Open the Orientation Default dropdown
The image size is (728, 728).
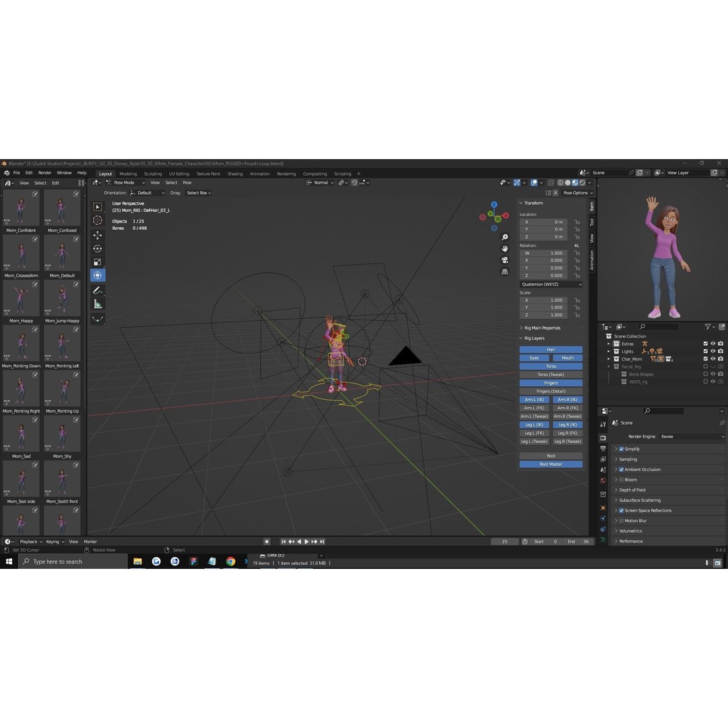click(x=147, y=193)
